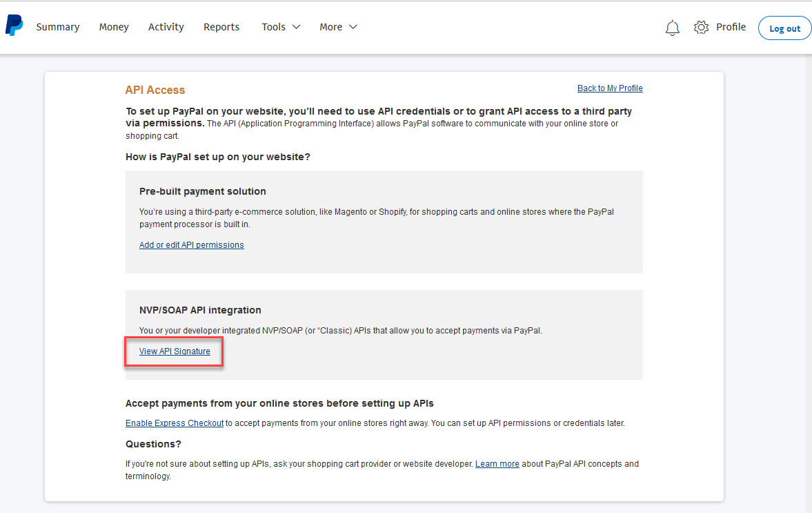Open the Summary page
The width and height of the screenshot is (812, 513).
[x=57, y=27]
